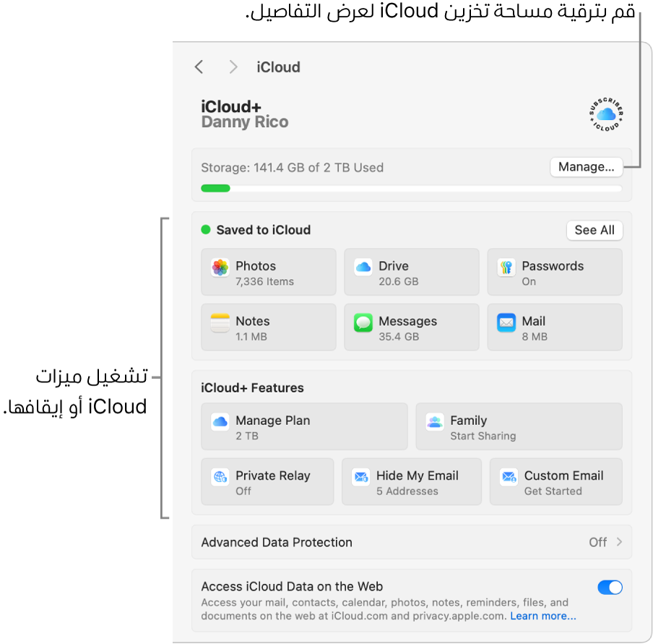
Task: Click the Private Relay globe icon
Action: (x=220, y=477)
